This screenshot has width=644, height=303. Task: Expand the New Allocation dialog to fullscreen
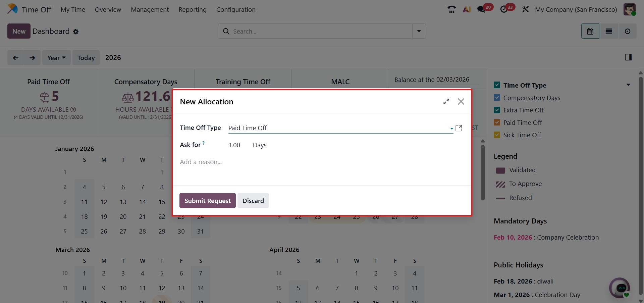[x=446, y=101]
